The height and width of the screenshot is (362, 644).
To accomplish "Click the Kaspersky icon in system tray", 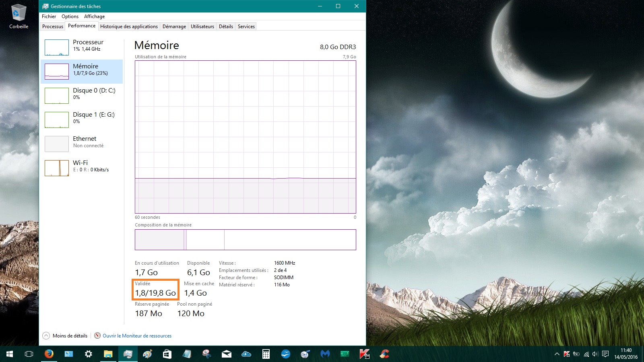I will [x=567, y=354].
